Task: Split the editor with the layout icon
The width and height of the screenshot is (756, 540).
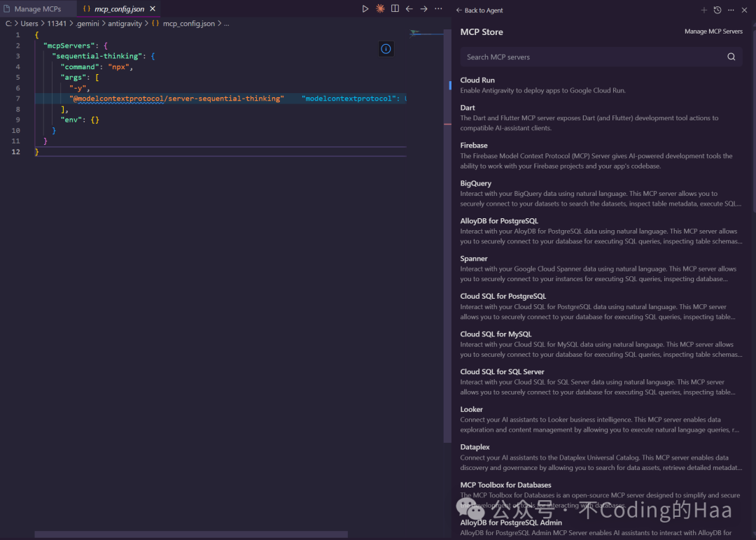Action: click(x=395, y=8)
